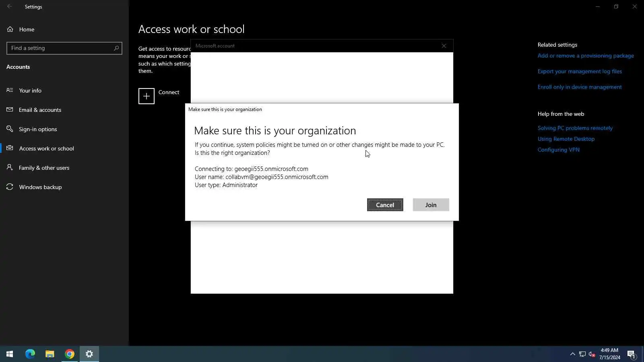Click the Sign-in options key icon
This screenshot has width=644, height=362.
[10, 129]
